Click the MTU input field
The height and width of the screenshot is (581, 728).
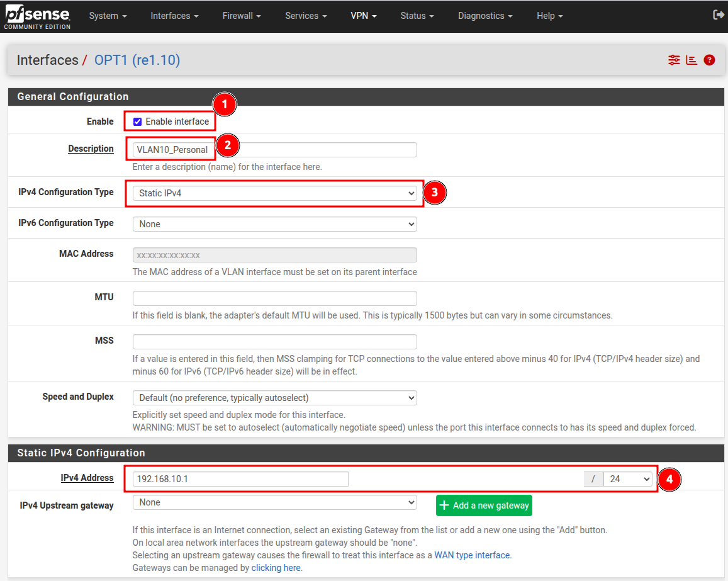(x=275, y=298)
